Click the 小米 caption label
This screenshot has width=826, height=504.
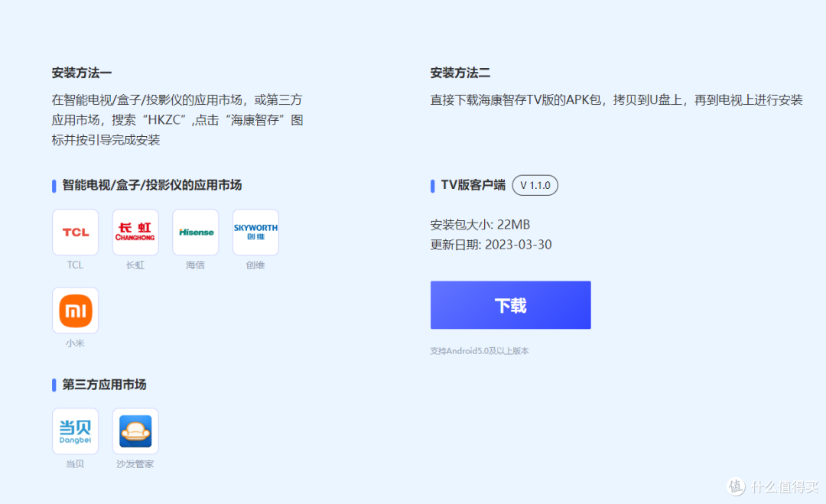click(75, 343)
